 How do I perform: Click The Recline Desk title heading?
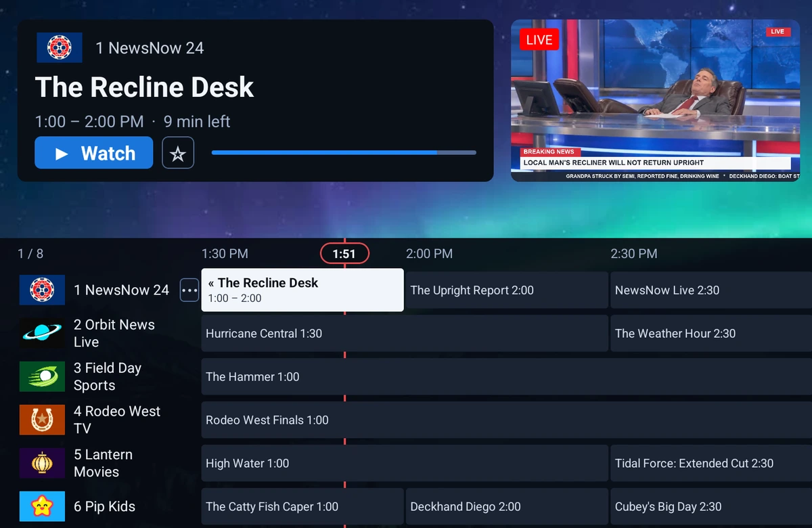tap(144, 87)
